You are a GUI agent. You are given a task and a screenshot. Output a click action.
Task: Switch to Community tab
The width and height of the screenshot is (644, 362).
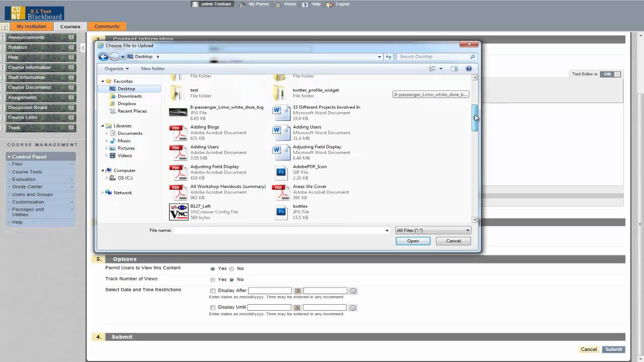(x=107, y=27)
